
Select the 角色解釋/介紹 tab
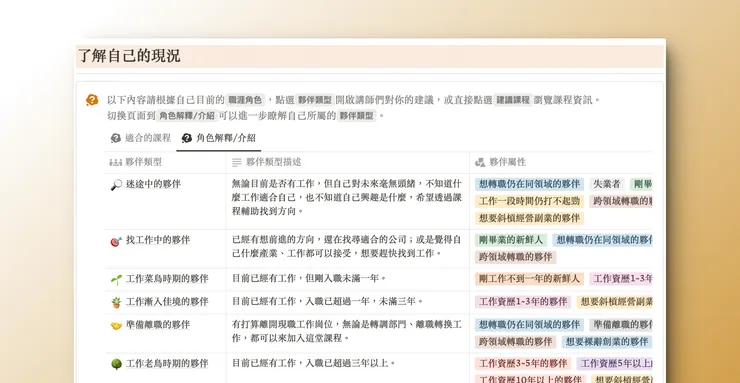click(219, 138)
